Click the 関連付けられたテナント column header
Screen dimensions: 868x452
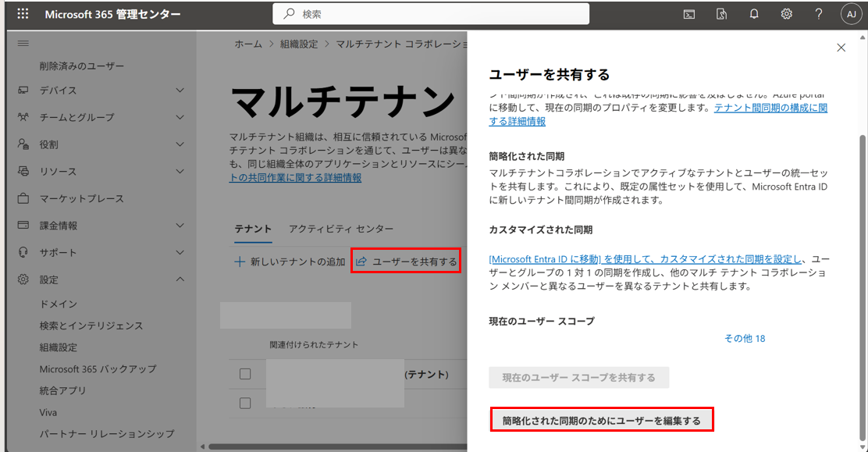point(314,344)
